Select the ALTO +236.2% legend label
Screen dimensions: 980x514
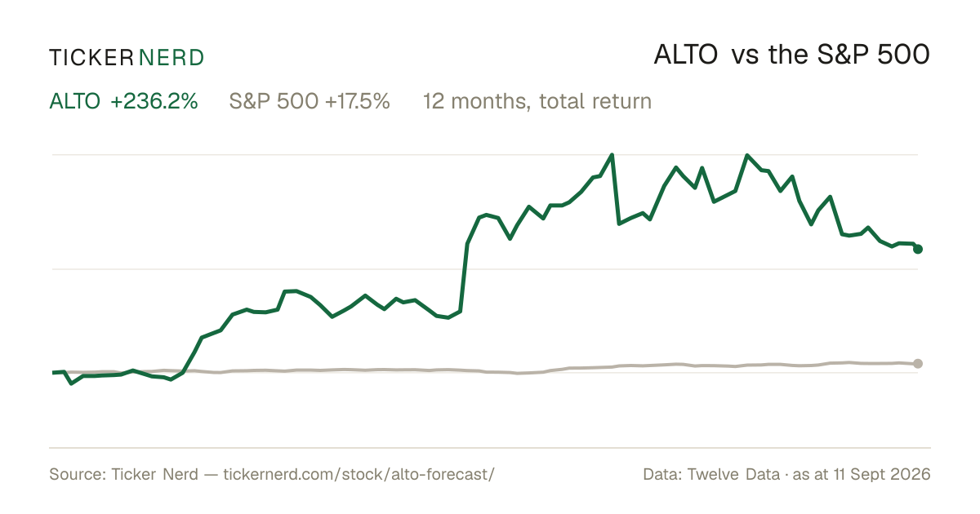click(124, 101)
